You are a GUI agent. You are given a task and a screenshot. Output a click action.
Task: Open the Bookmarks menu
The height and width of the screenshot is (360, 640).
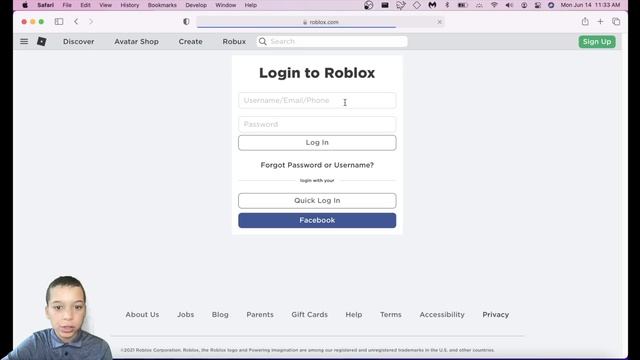162,5
